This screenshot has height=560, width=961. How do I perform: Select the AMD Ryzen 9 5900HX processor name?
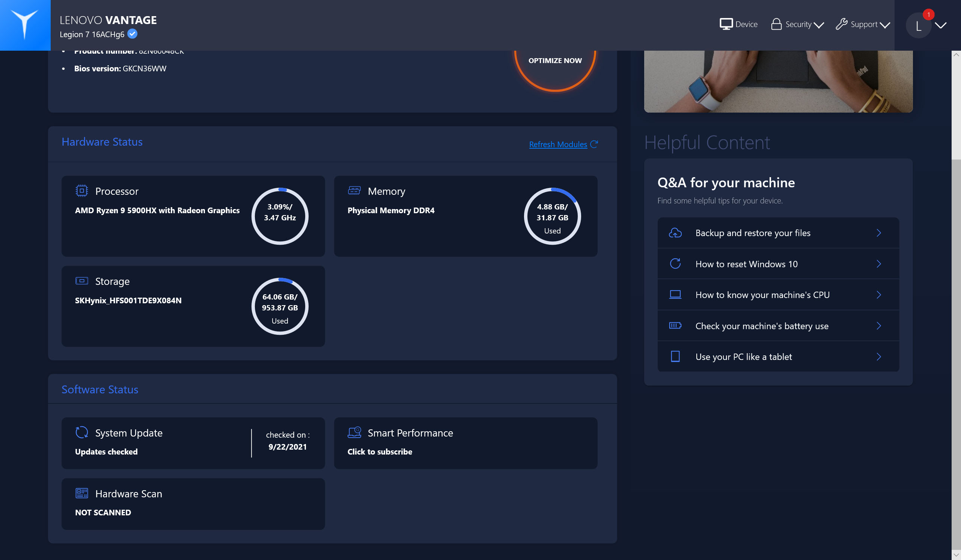[x=157, y=210]
